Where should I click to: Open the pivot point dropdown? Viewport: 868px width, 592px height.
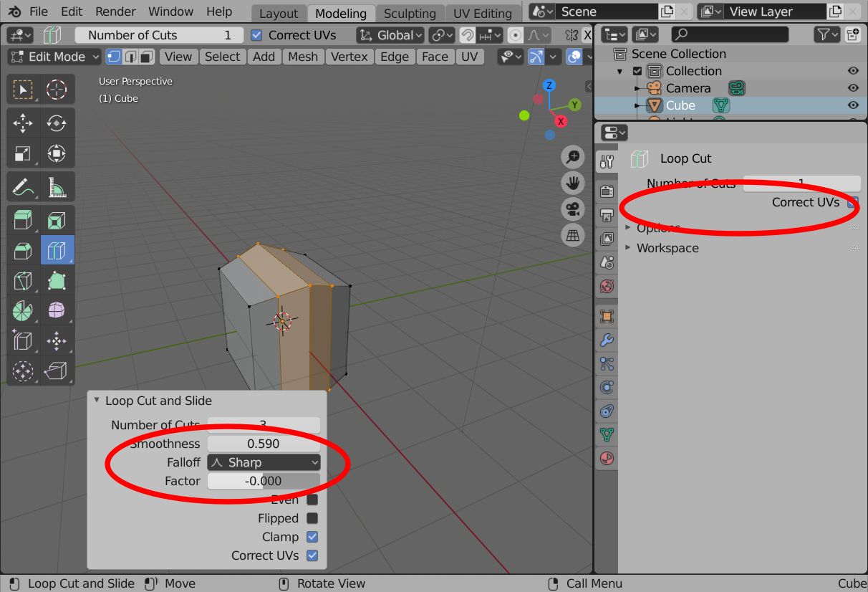(x=443, y=35)
